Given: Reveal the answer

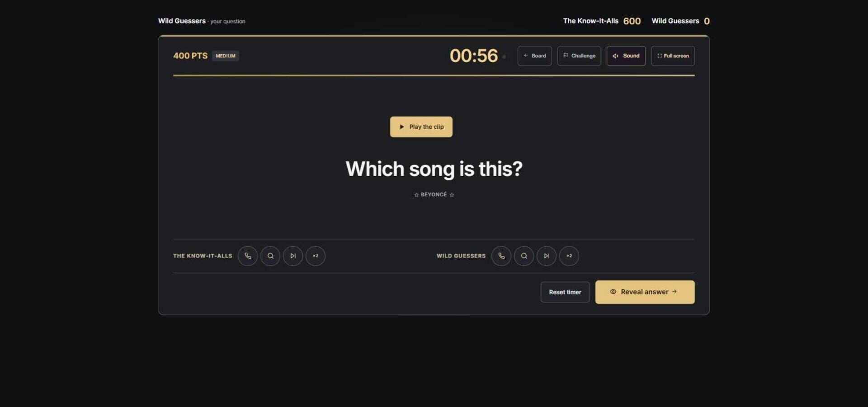Looking at the screenshot, I should click(645, 292).
